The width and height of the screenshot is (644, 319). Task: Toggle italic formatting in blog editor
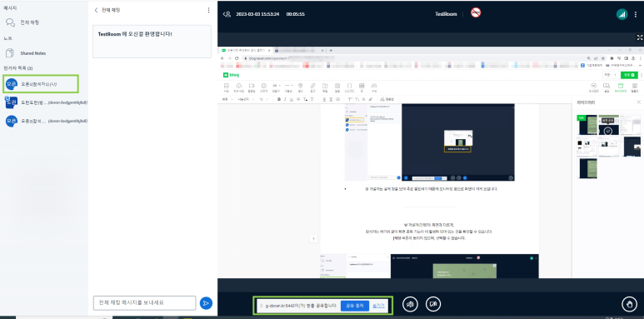(x=285, y=99)
